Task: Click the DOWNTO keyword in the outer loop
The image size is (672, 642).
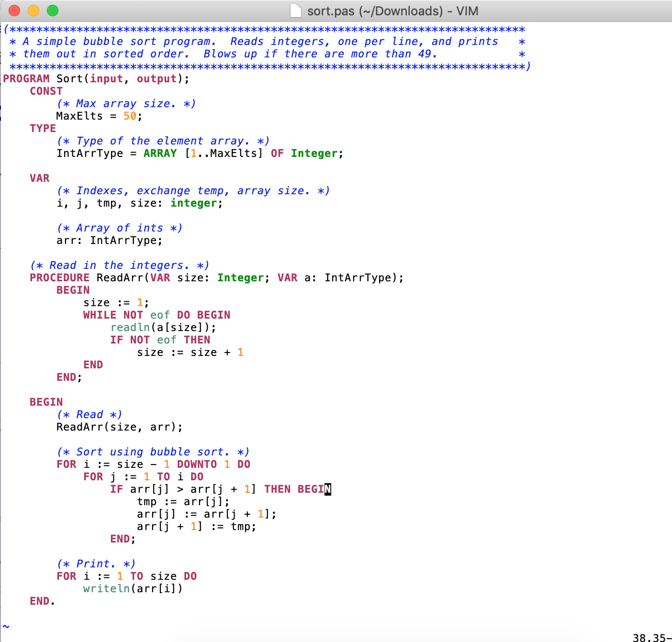Action: coord(197,465)
